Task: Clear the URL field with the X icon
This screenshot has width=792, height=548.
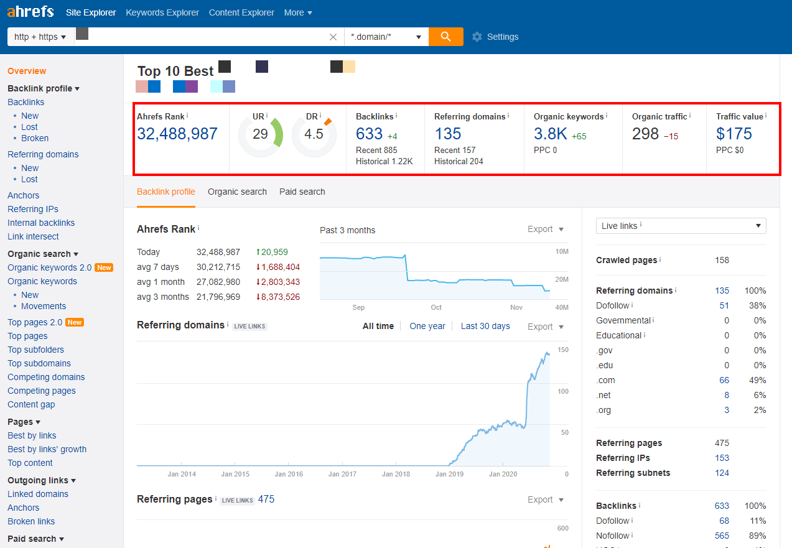Action: 333,37
